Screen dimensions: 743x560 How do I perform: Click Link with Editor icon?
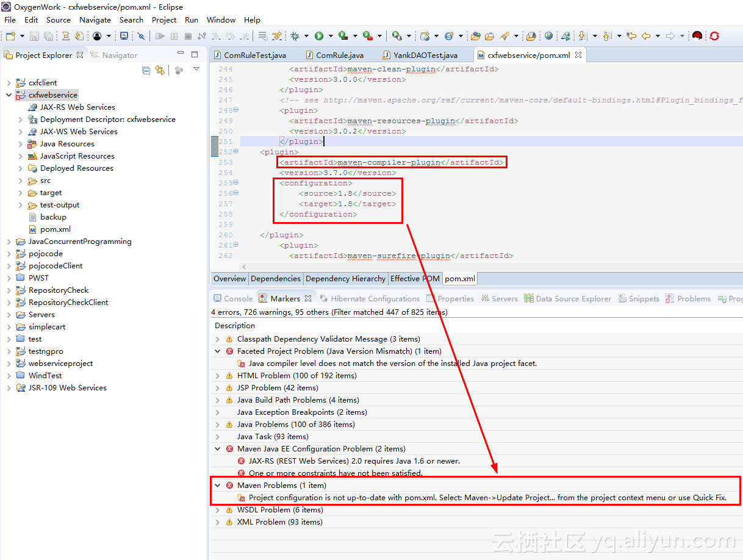[x=160, y=70]
